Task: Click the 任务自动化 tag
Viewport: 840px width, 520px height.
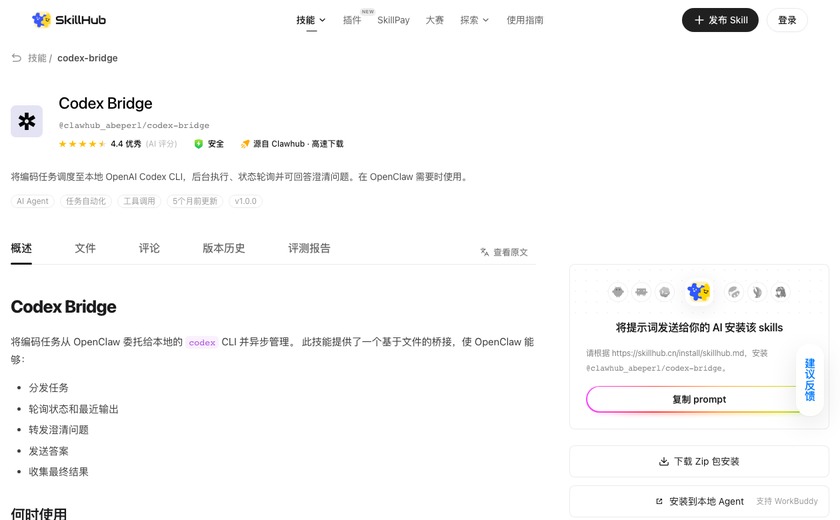Action: pyautogui.click(x=86, y=201)
